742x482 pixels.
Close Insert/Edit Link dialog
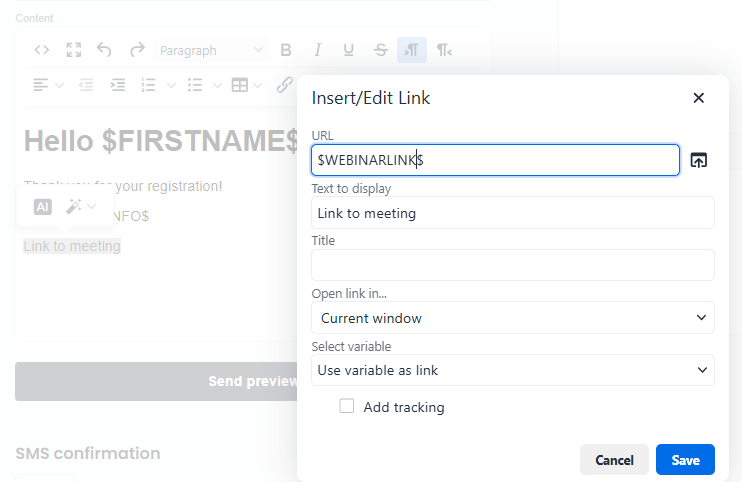[698, 98]
